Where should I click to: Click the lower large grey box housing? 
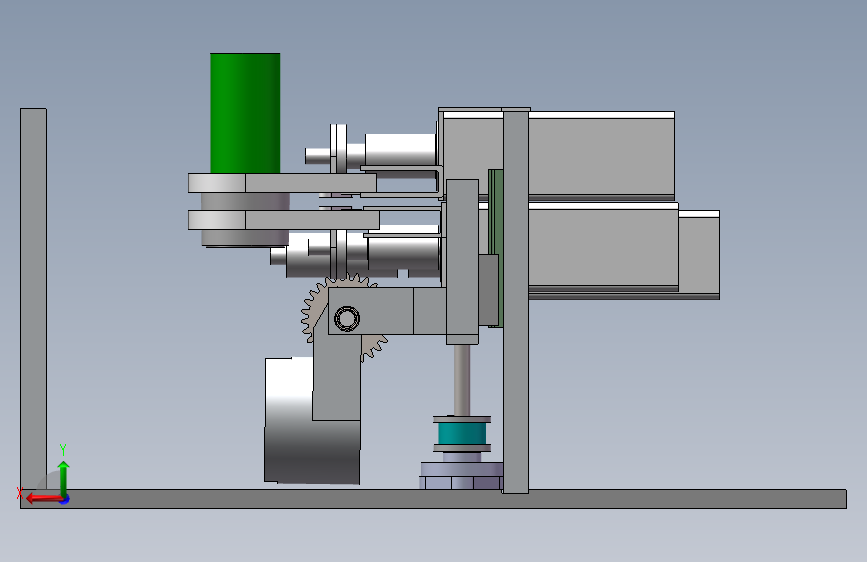coord(604,247)
